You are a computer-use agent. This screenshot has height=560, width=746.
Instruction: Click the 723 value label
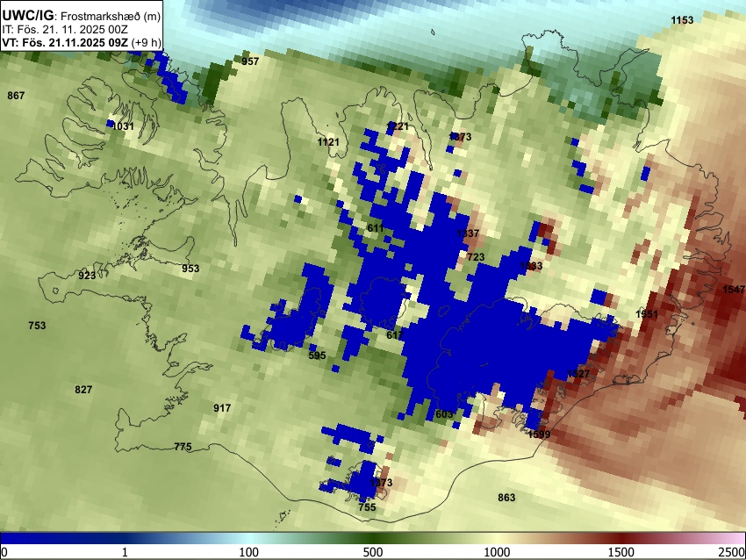point(476,257)
